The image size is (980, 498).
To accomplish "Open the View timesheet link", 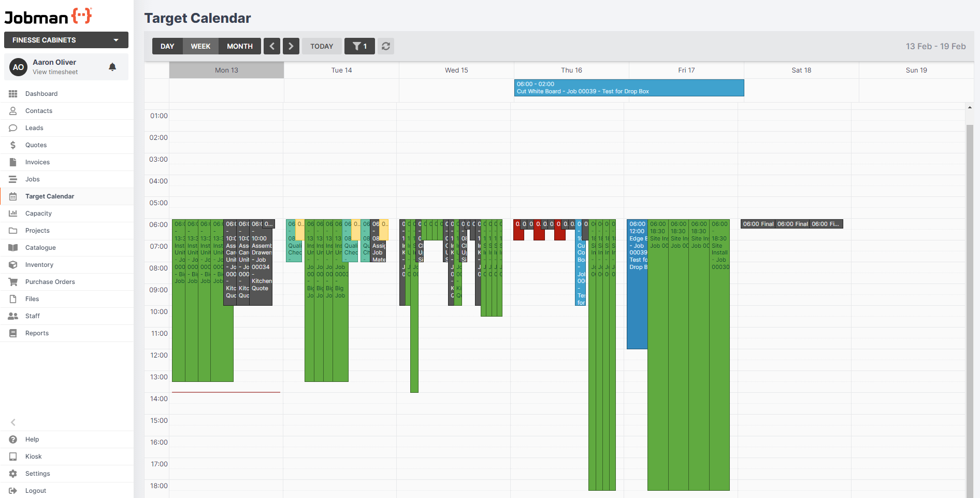I will click(x=54, y=72).
